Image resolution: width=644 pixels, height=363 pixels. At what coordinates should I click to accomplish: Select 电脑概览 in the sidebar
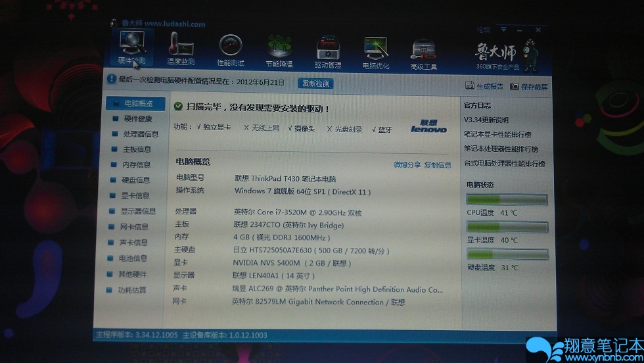135,104
